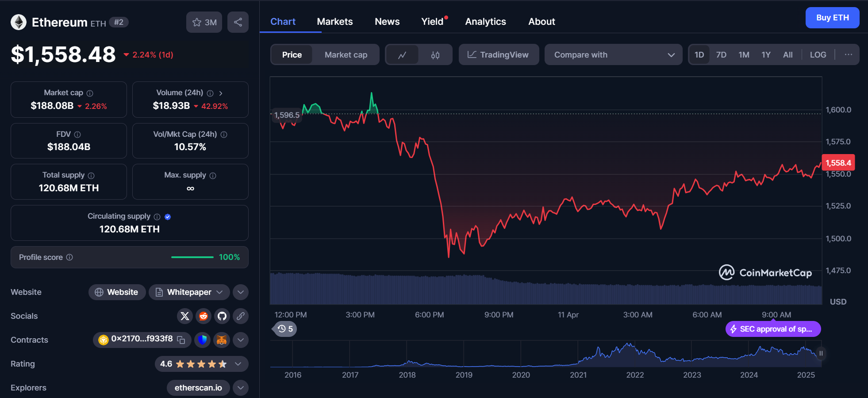Click the verified circulating supply badge

(168, 216)
